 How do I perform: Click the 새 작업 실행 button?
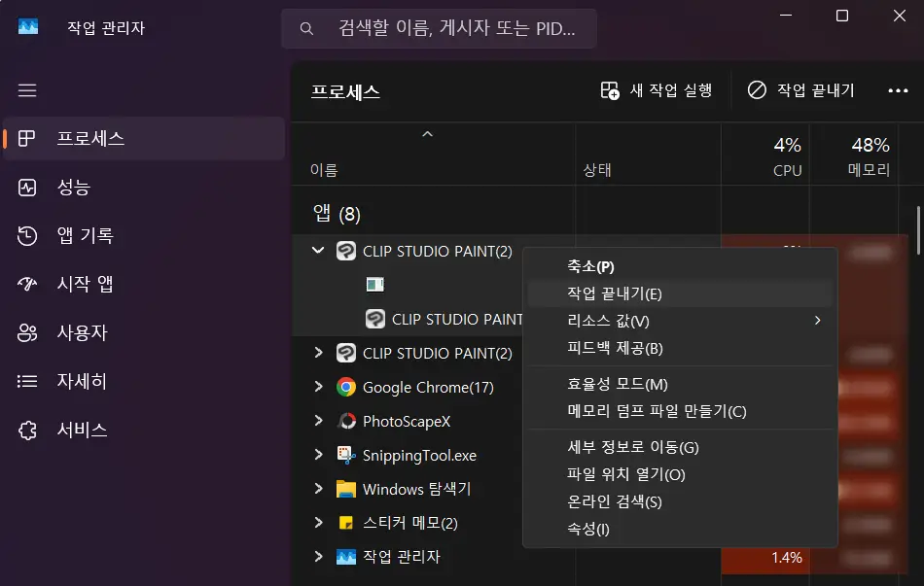click(656, 89)
